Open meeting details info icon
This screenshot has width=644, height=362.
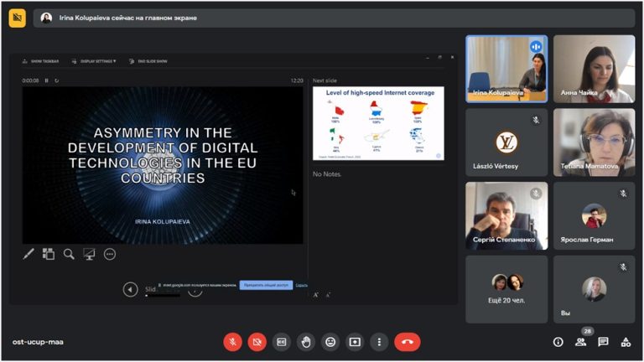point(558,342)
